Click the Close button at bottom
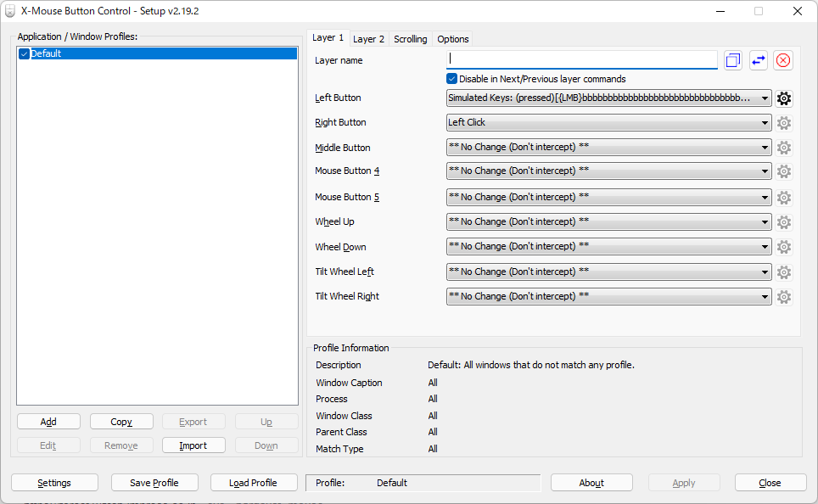The height and width of the screenshot is (504, 818). pyautogui.click(x=770, y=483)
